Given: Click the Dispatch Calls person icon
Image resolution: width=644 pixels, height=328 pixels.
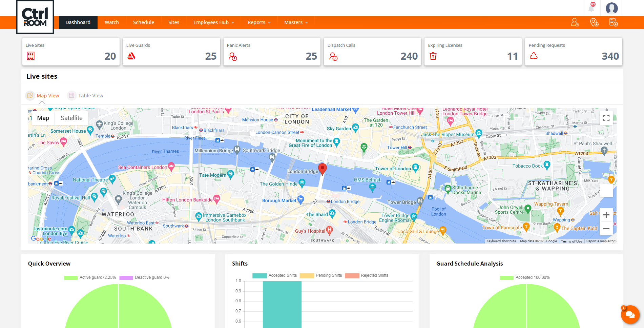Looking at the screenshot, I should coord(333,57).
